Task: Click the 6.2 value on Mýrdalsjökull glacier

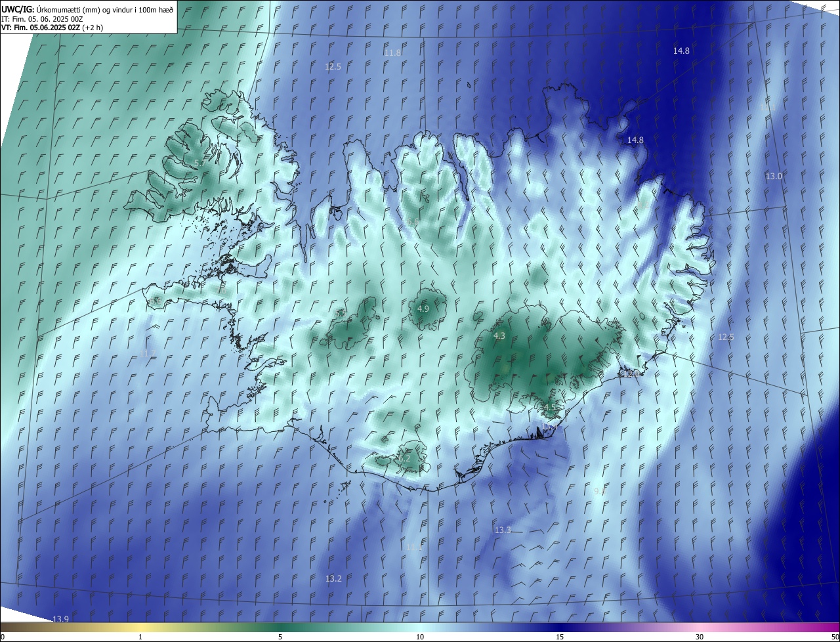Action: [x=404, y=459]
